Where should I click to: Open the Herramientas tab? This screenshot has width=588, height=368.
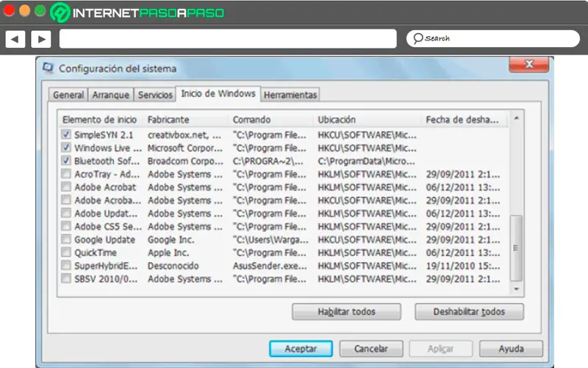click(290, 95)
